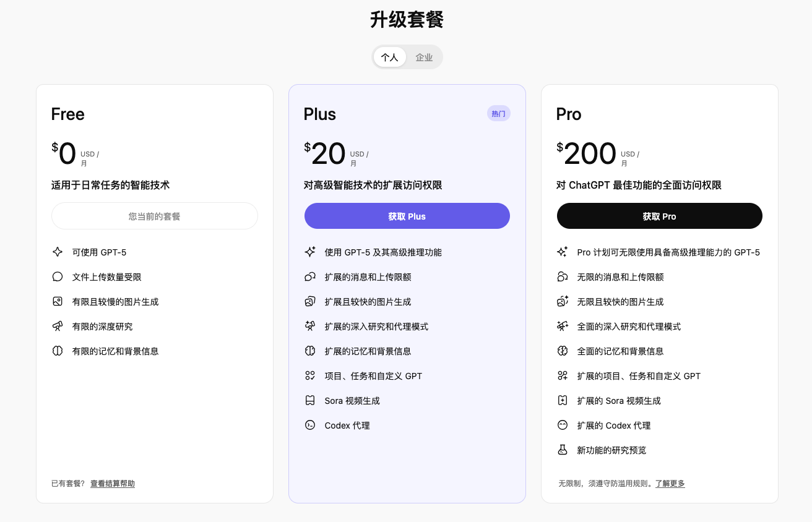
Task: Click the text 有限的深度研究
Action: [x=103, y=327]
